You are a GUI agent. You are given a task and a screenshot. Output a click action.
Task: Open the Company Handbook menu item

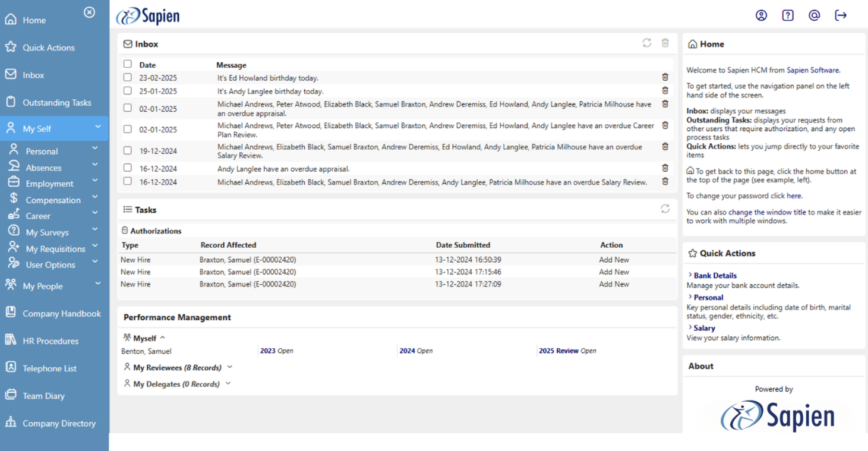(61, 314)
